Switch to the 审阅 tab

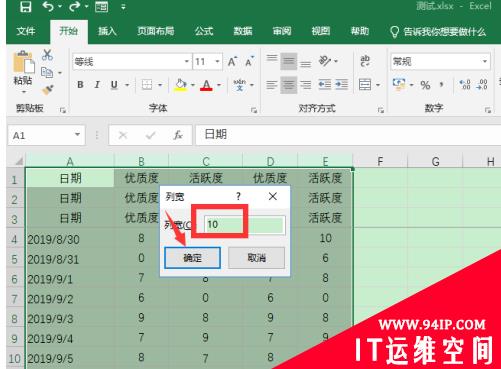point(282,31)
